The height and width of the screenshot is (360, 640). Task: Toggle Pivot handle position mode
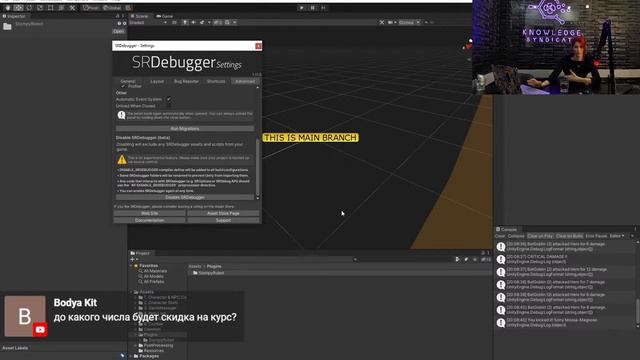pyautogui.click(x=91, y=8)
